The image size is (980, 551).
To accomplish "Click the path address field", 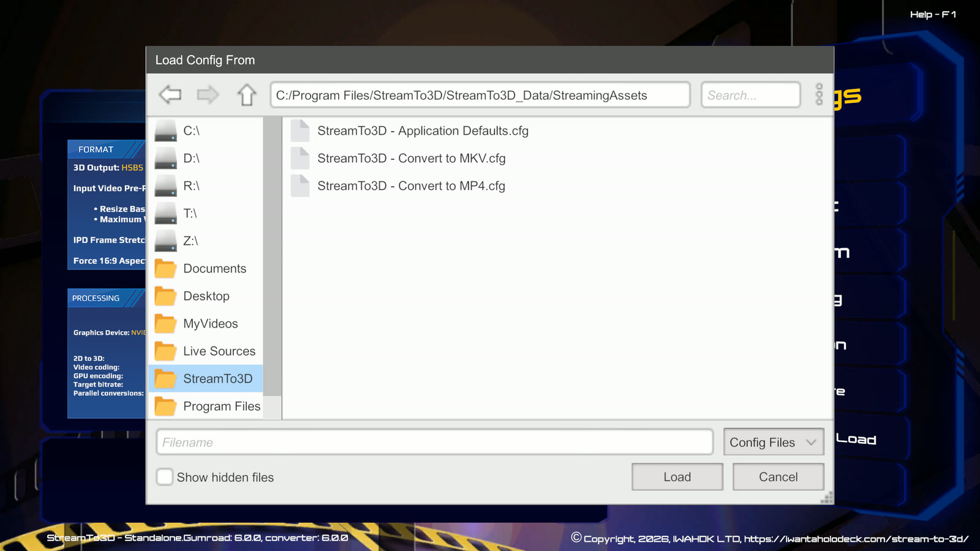I will click(x=480, y=95).
